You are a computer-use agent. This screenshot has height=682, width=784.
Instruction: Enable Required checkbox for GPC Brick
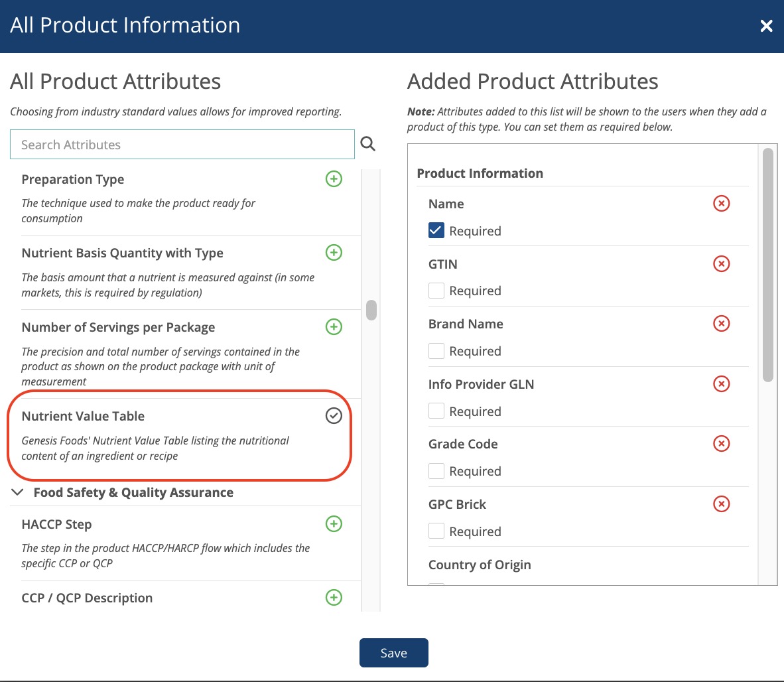point(436,531)
